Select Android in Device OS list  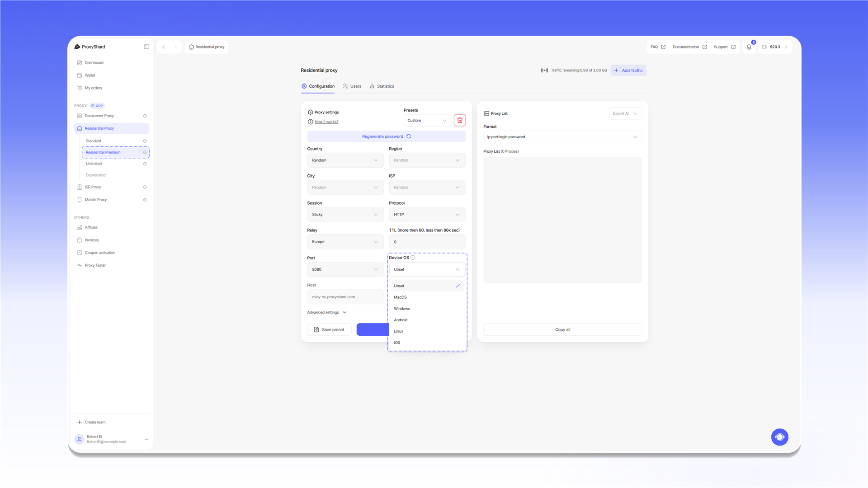coord(427,320)
